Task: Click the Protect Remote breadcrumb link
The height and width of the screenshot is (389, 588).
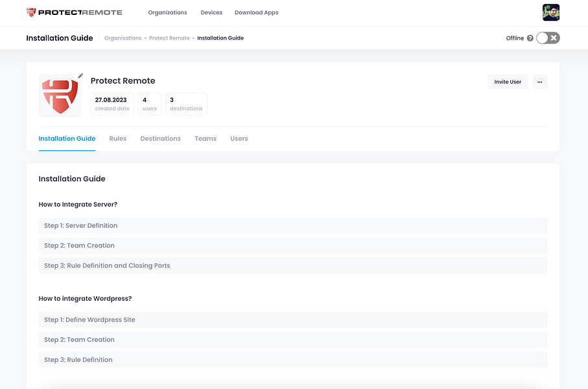Action: coord(169,38)
